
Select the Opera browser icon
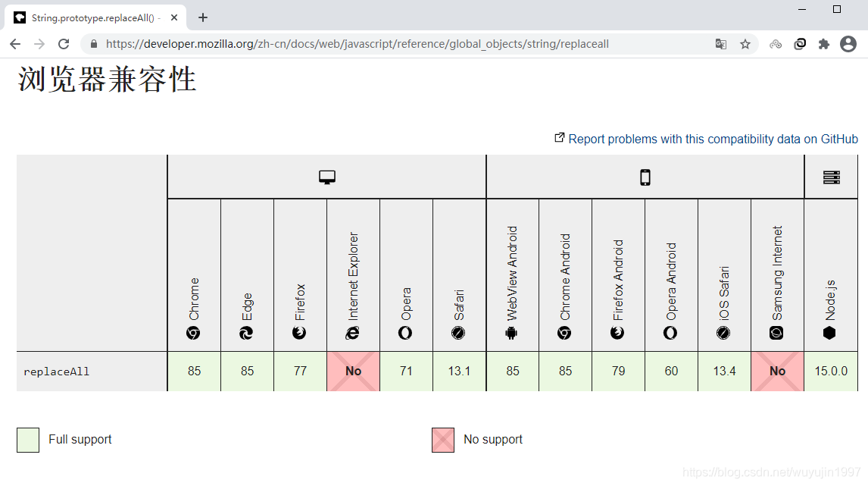point(406,332)
